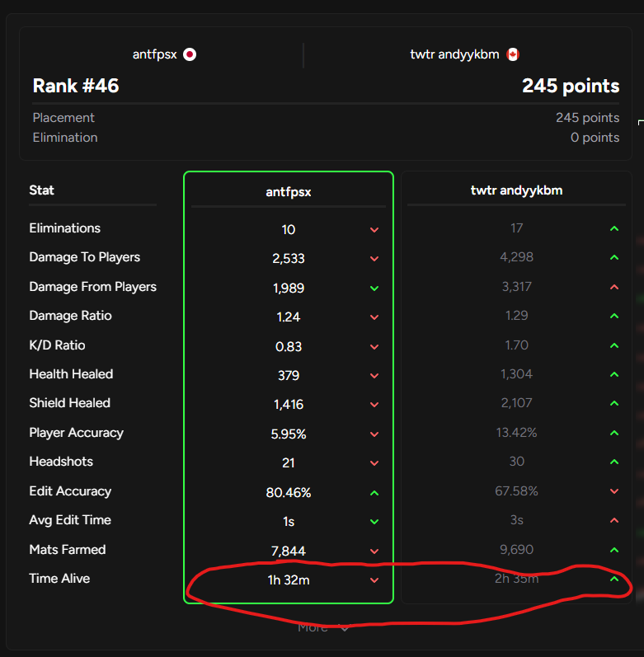
Task: Click antfpsx red arrow for Mats Farmed
Action: coord(374,551)
